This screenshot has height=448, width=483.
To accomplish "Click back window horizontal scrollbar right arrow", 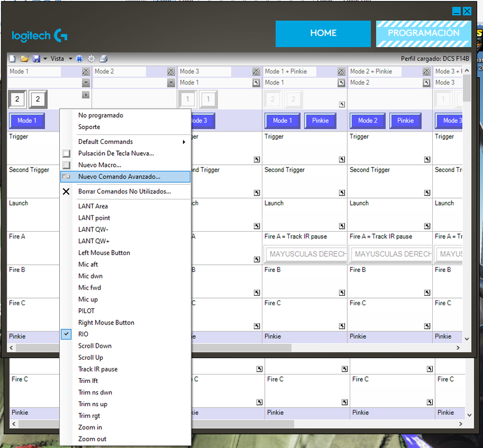I will (460, 424).
